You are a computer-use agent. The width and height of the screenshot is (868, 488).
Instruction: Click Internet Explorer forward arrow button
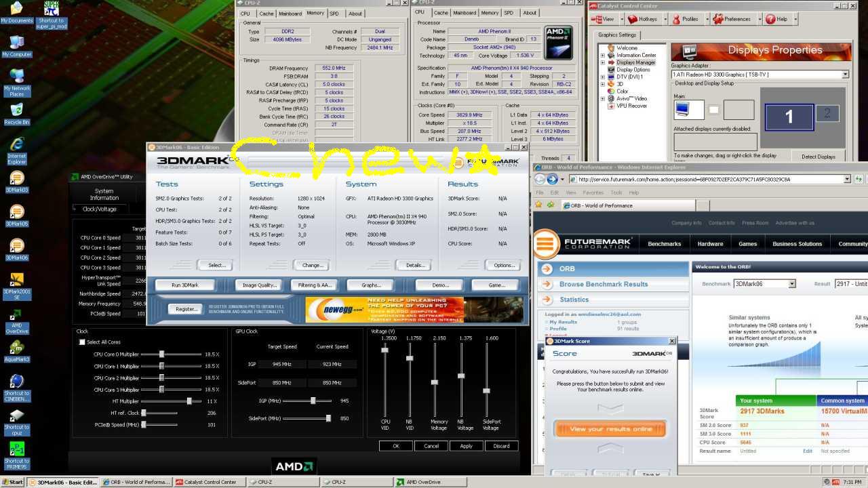coord(553,179)
